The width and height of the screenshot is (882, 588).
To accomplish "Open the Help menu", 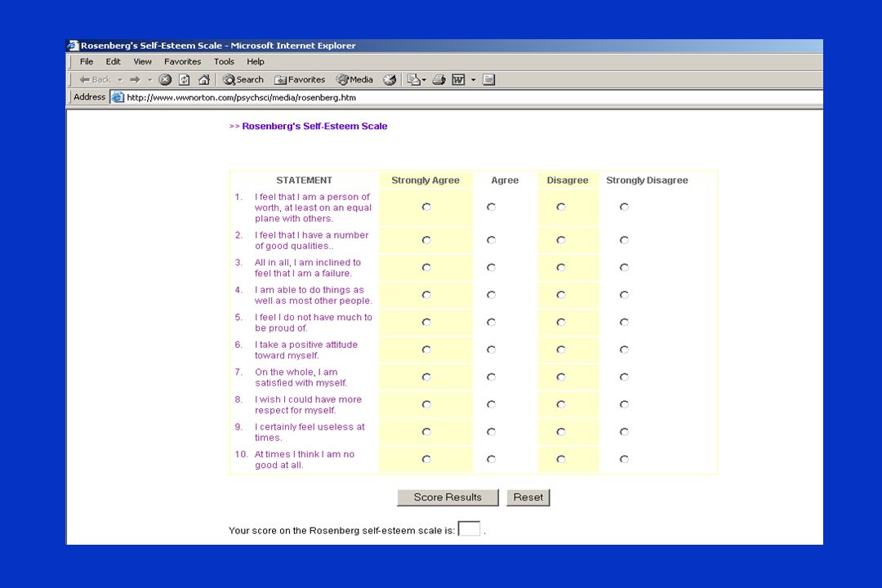I will (256, 62).
